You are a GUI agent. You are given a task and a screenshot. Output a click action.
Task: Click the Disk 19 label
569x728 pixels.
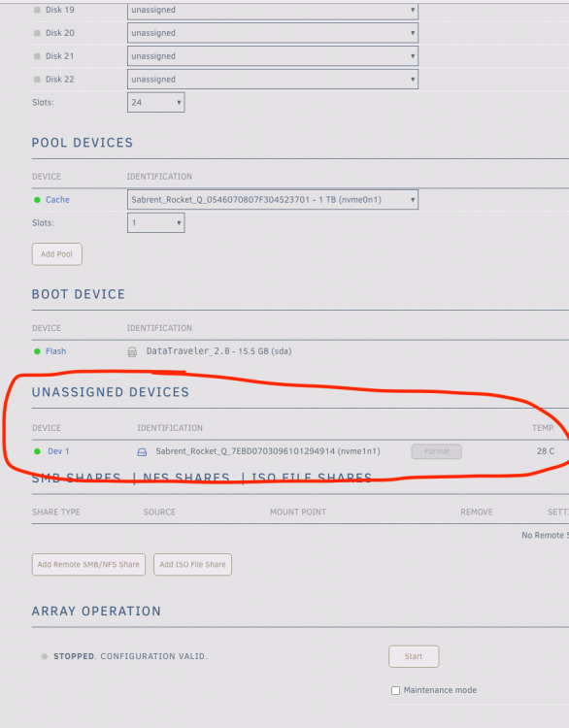pos(60,10)
